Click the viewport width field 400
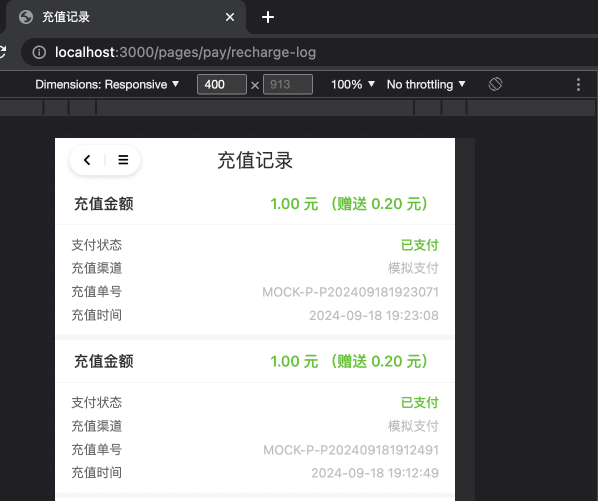The width and height of the screenshot is (598, 501). coord(222,84)
